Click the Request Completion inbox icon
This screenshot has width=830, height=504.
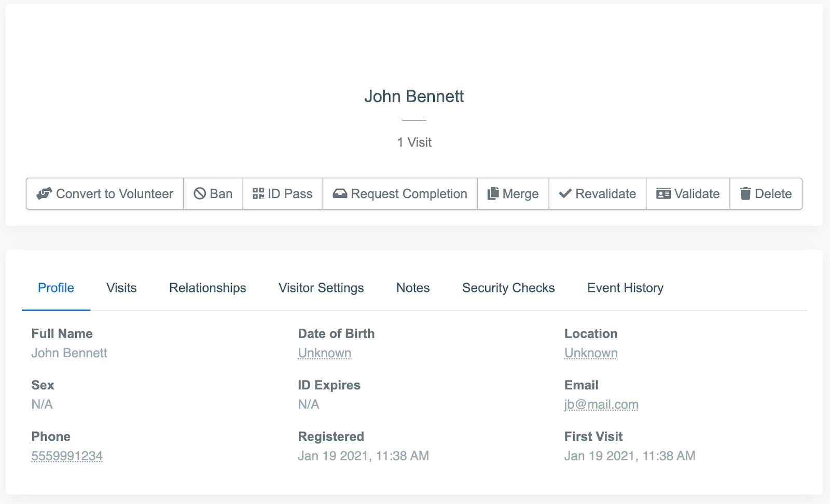coord(340,194)
